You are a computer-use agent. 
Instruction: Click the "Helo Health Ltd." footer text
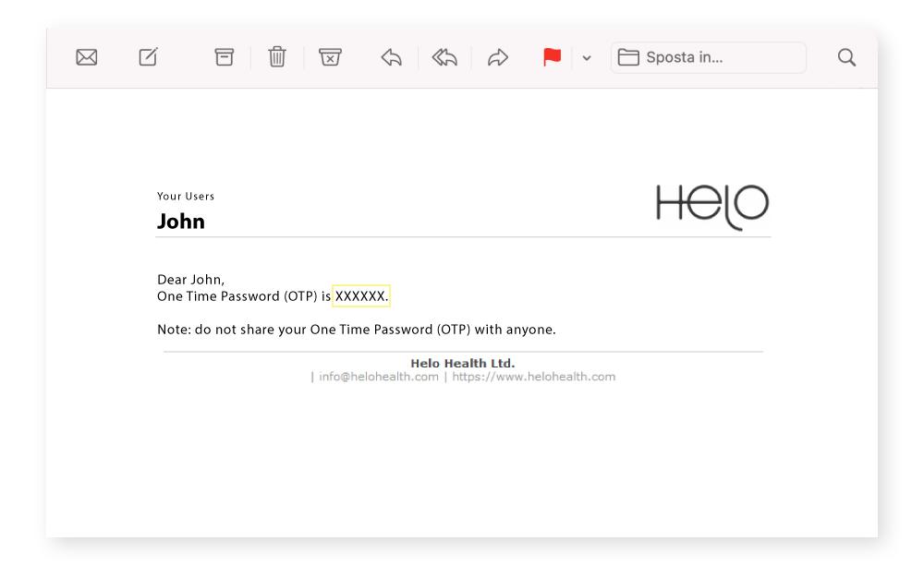point(462,363)
